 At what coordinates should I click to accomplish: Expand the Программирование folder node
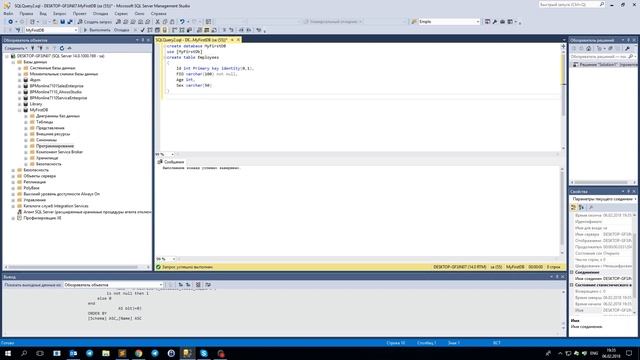pyautogui.click(x=26, y=146)
